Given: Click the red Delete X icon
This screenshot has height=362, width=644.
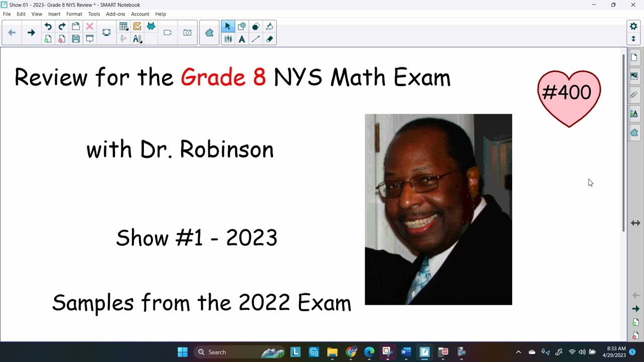Looking at the screenshot, I should coord(90,27).
